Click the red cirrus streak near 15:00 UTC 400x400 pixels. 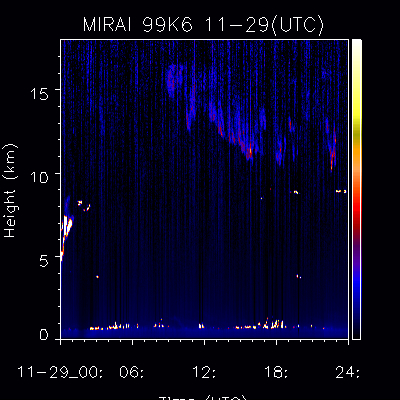pos(250,151)
